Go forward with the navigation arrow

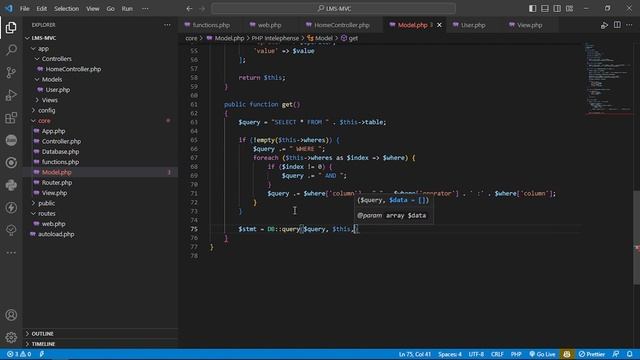coord(202,9)
